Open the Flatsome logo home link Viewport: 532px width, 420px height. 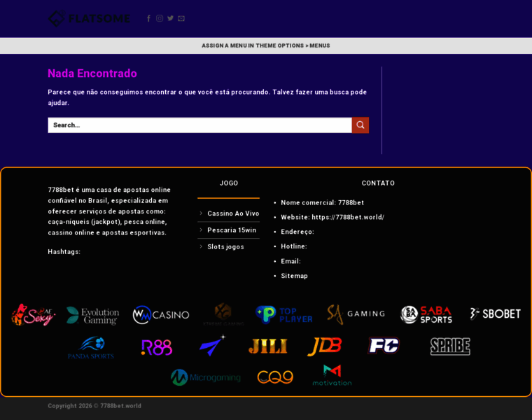pos(89,18)
